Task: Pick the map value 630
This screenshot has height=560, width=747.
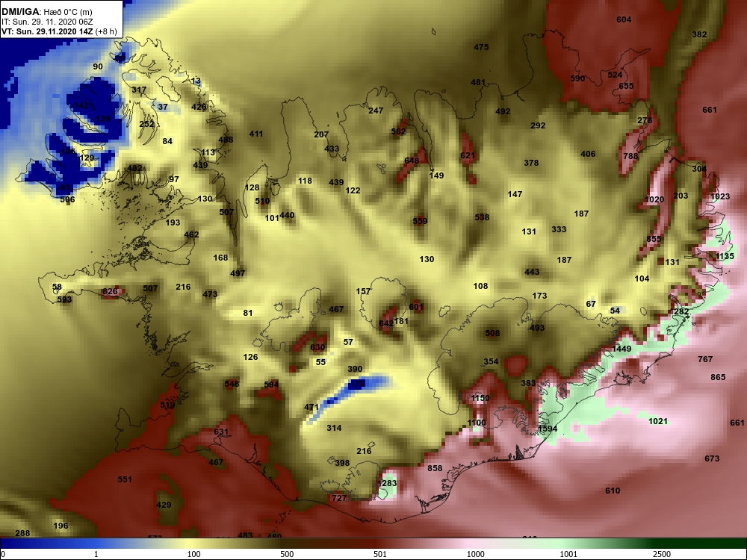Action: [317, 348]
